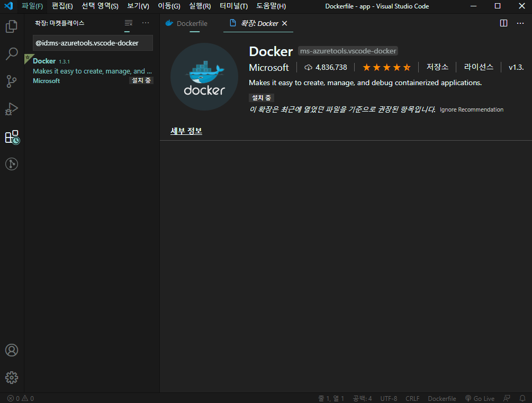Open the Extensions view icon
Image resolution: width=532 pixels, height=403 pixels.
[x=12, y=137]
